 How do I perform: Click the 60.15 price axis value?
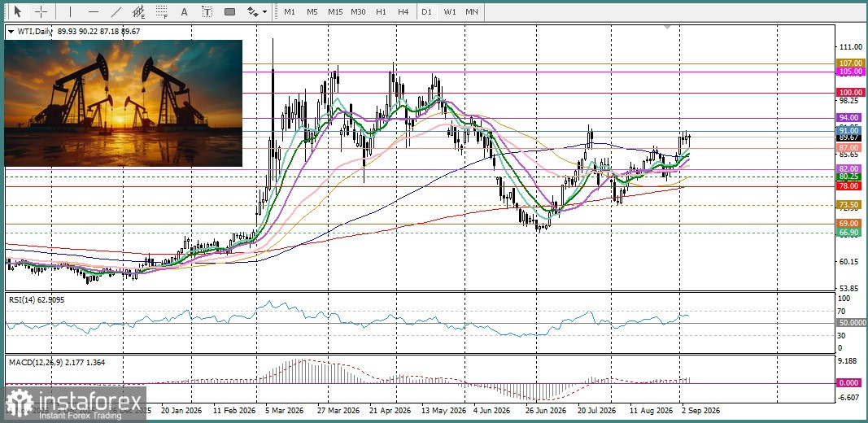[x=848, y=262]
